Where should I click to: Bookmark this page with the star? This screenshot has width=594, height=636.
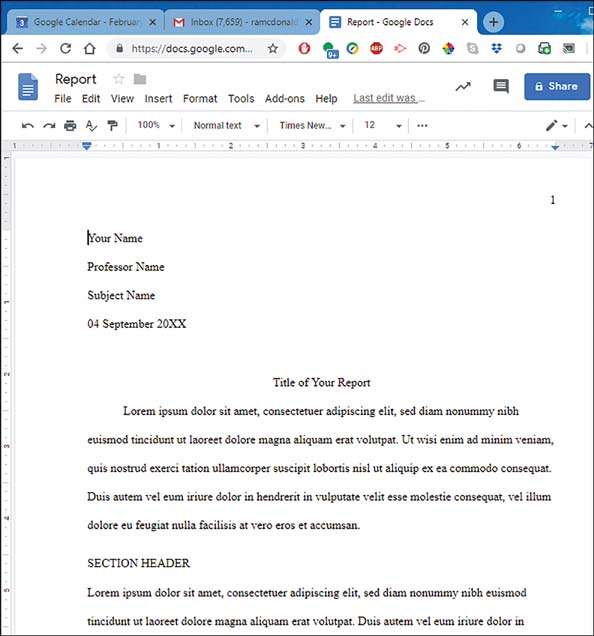coord(273,49)
